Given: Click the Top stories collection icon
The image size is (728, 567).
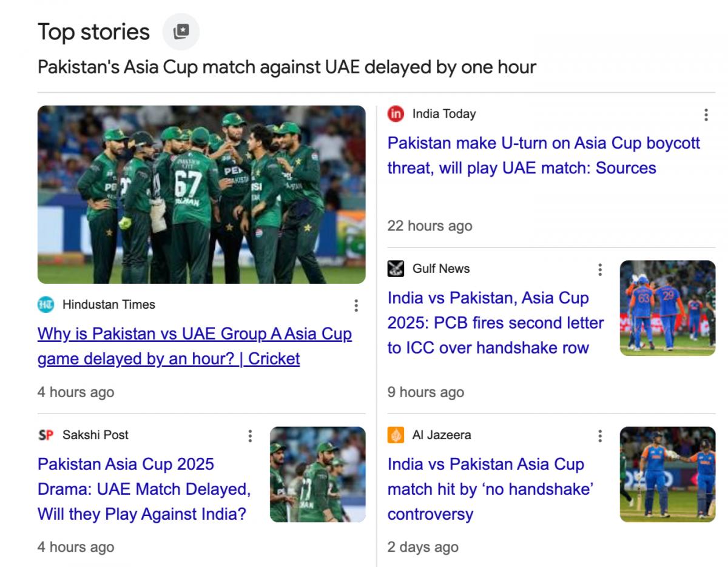Looking at the screenshot, I should click(x=181, y=32).
